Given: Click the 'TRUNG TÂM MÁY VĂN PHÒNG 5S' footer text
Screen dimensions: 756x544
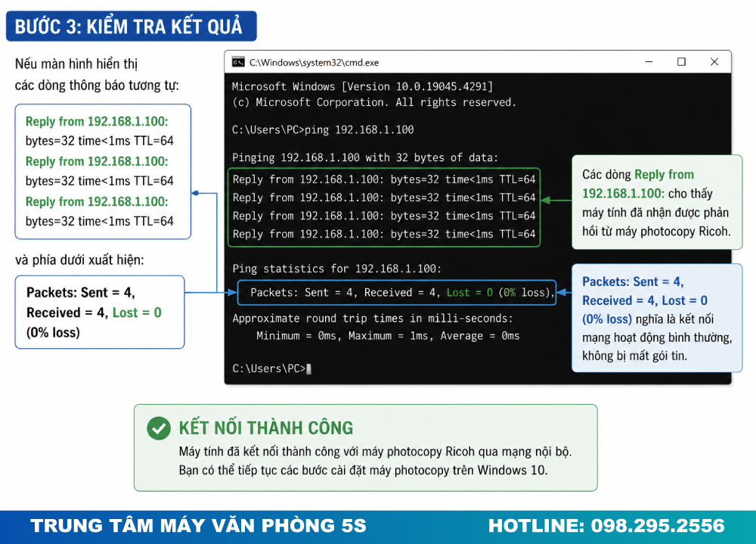Looking at the screenshot, I should 199,526.
